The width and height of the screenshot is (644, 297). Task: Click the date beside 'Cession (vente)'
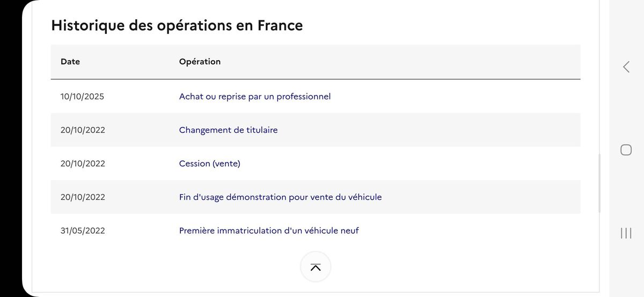[x=83, y=164]
